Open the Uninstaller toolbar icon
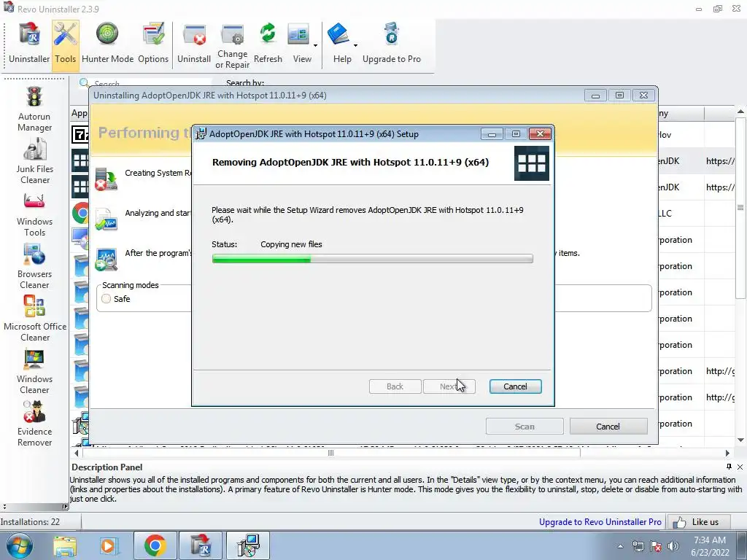 pos(29,44)
